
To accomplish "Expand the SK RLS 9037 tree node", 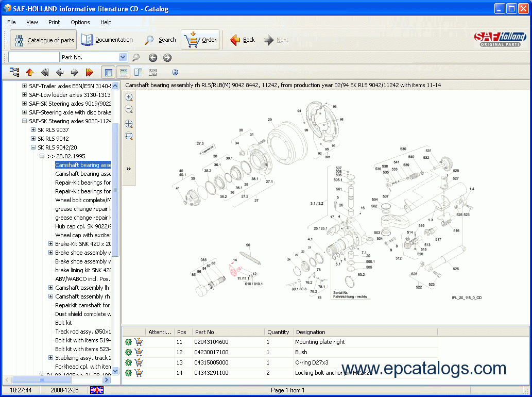I will 33,130.
